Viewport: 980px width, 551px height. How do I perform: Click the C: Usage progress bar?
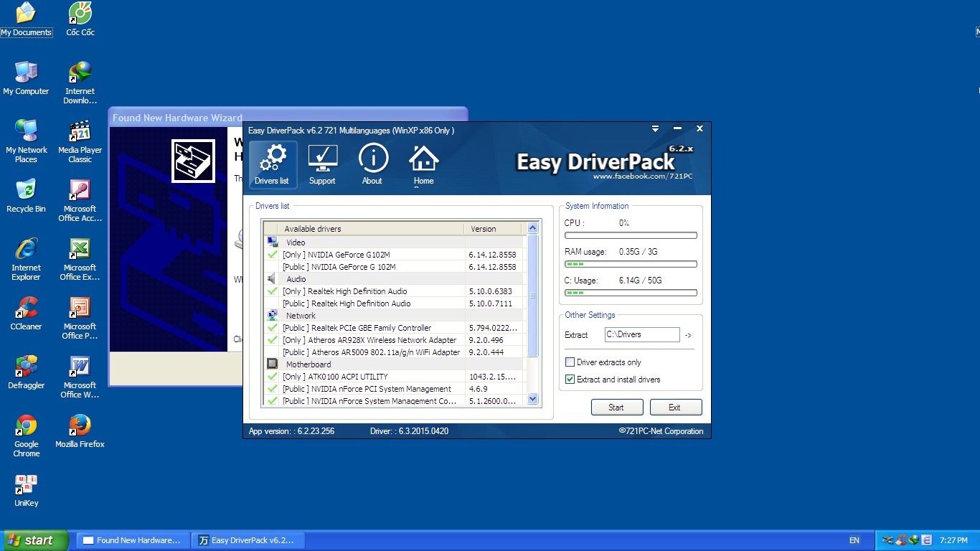(631, 293)
